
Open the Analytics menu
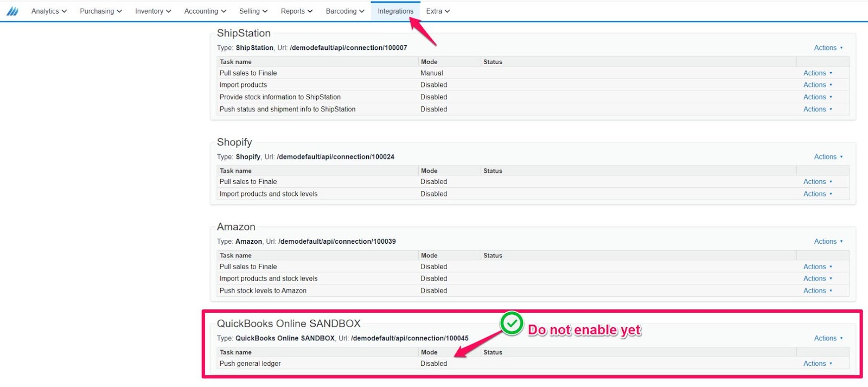[x=49, y=11]
